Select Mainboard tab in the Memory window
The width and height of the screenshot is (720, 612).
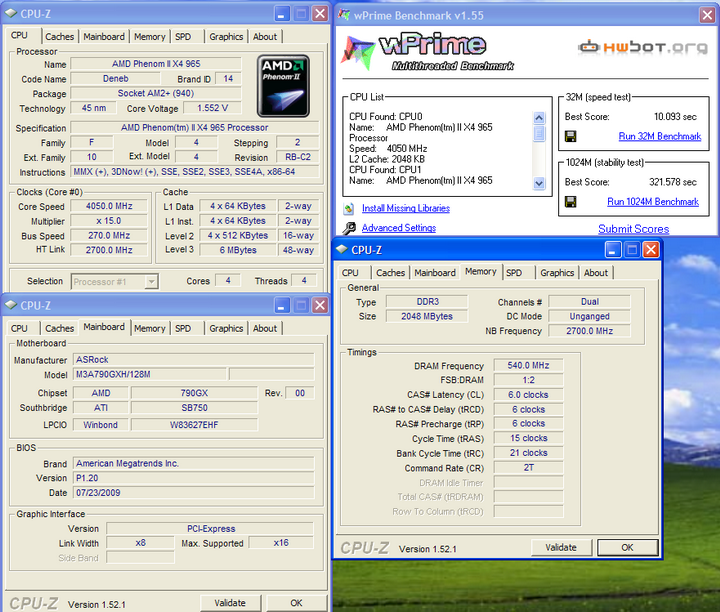(435, 273)
